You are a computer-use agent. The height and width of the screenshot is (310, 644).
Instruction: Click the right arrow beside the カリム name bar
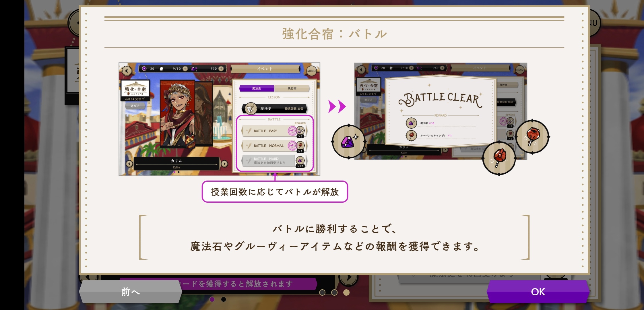tap(224, 164)
